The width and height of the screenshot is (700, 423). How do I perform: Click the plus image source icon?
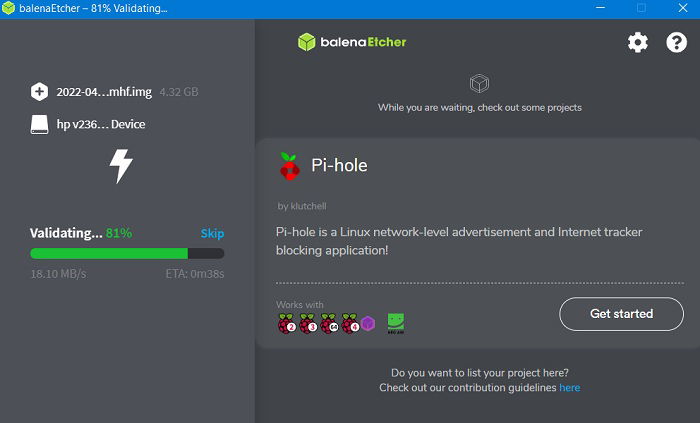click(39, 92)
